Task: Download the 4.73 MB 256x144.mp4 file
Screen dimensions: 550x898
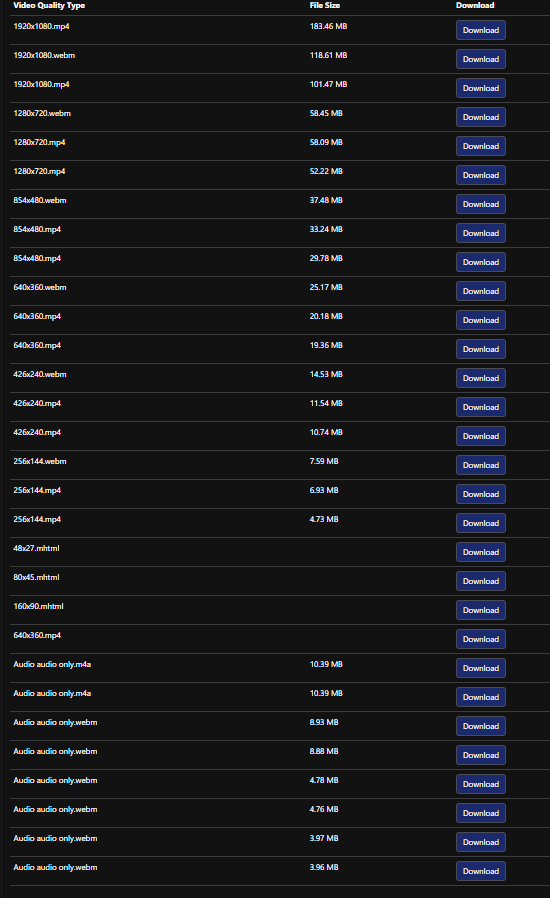Action: [481, 523]
